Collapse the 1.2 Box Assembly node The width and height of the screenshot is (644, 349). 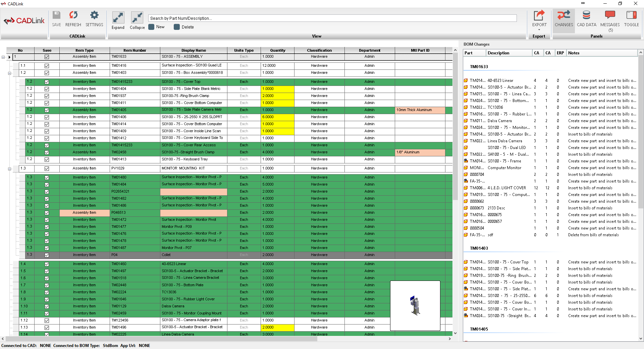[9, 73]
